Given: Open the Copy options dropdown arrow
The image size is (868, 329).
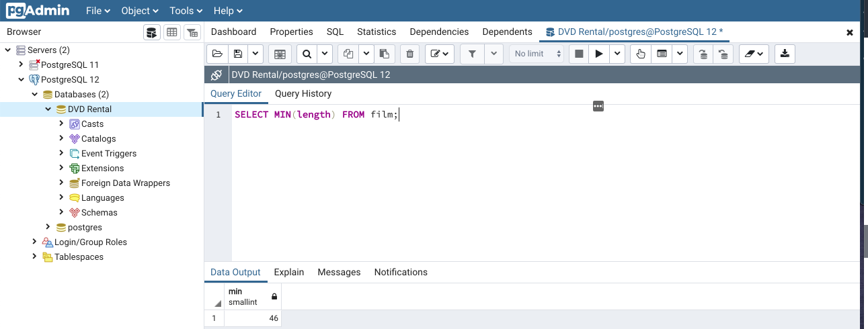Looking at the screenshot, I should (366, 54).
